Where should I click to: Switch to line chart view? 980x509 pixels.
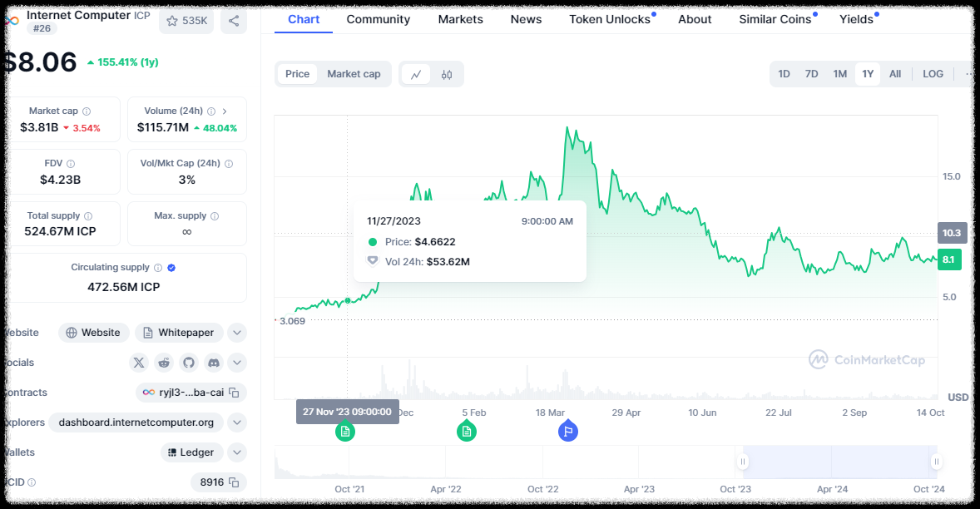pos(416,74)
